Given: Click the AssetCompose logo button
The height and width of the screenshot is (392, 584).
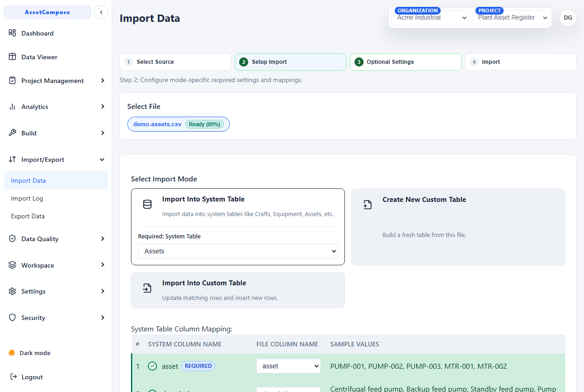Looking at the screenshot, I should pyautogui.click(x=47, y=12).
